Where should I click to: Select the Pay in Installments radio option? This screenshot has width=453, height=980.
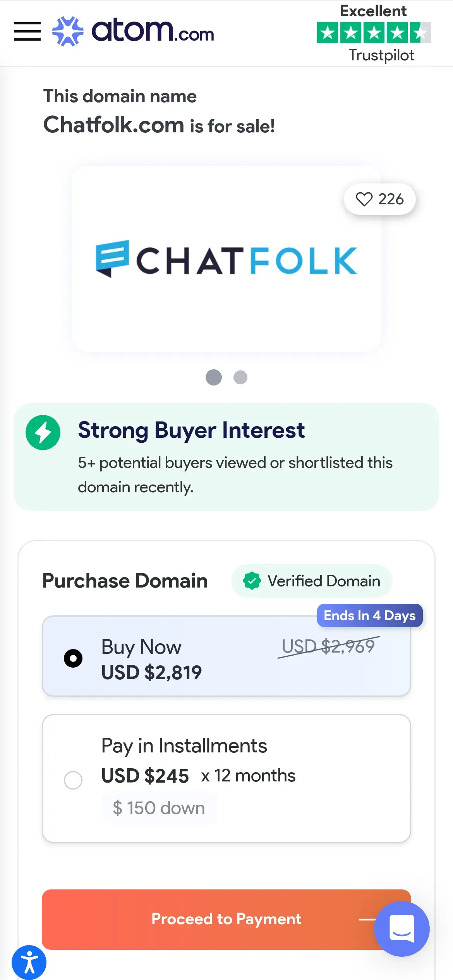pyautogui.click(x=73, y=780)
